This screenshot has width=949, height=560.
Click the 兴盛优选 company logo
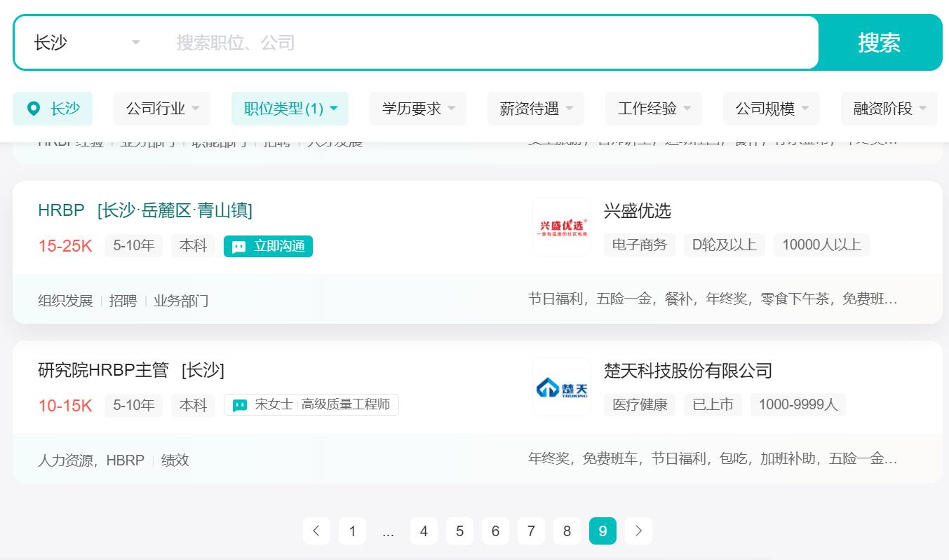[561, 227]
